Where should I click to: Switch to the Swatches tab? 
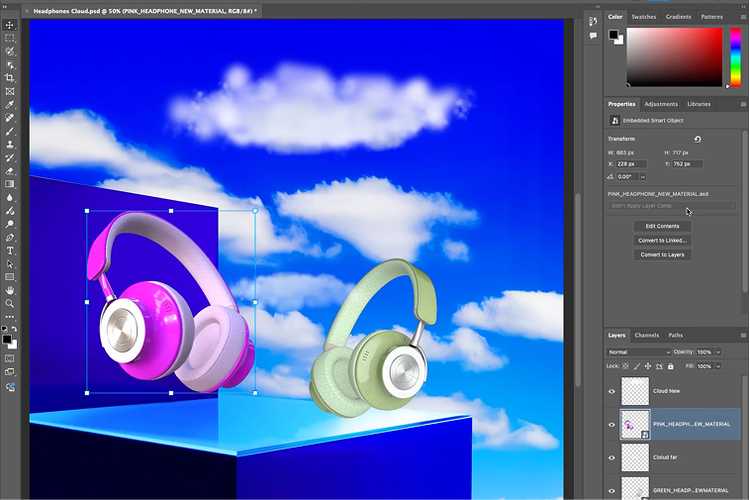(643, 17)
